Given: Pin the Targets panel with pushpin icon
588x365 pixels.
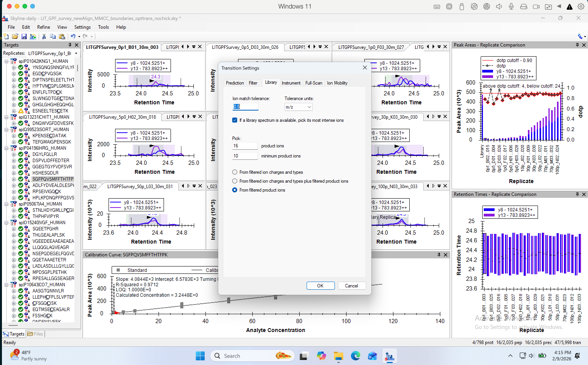Looking at the screenshot, I should click(70, 45).
